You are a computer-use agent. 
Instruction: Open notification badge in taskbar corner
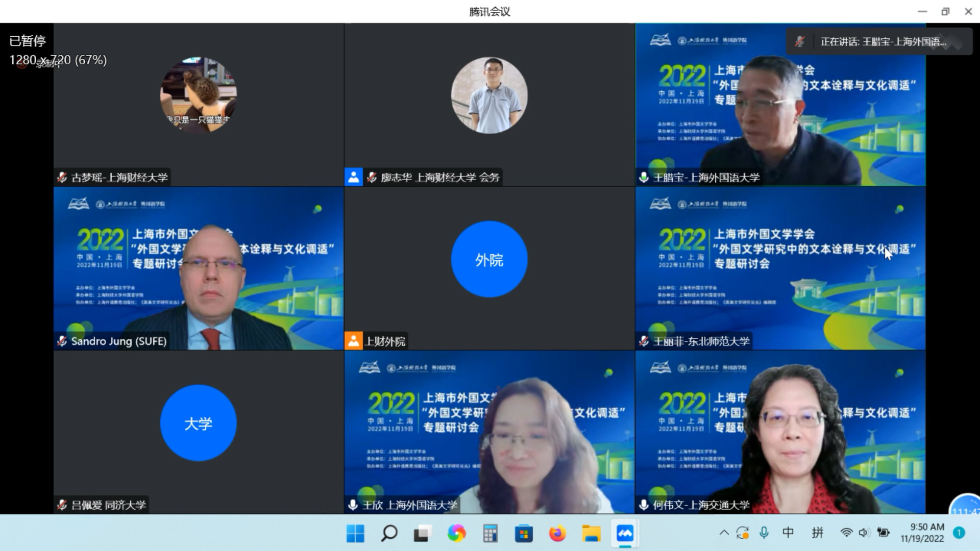959,533
